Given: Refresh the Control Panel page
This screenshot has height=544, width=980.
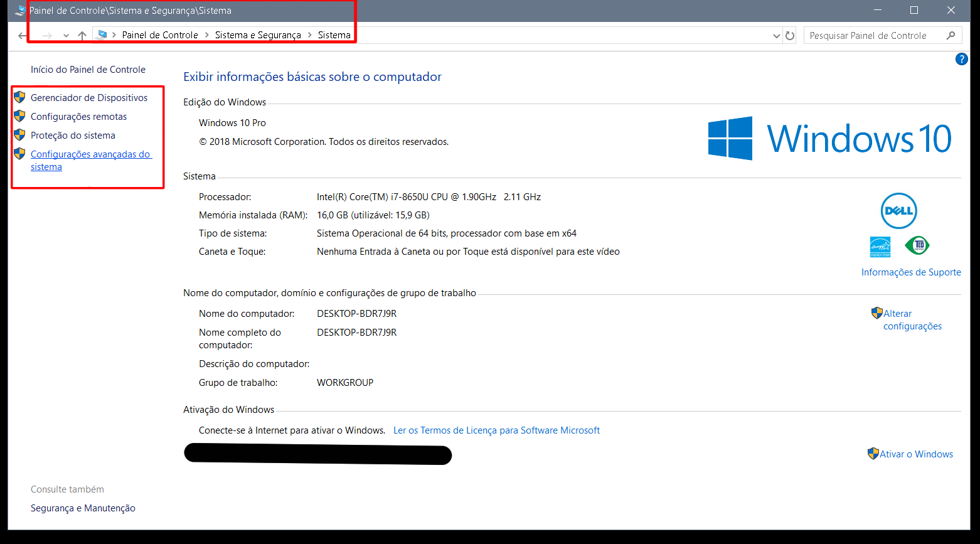Looking at the screenshot, I should pyautogui.click(x=790, y=36).
